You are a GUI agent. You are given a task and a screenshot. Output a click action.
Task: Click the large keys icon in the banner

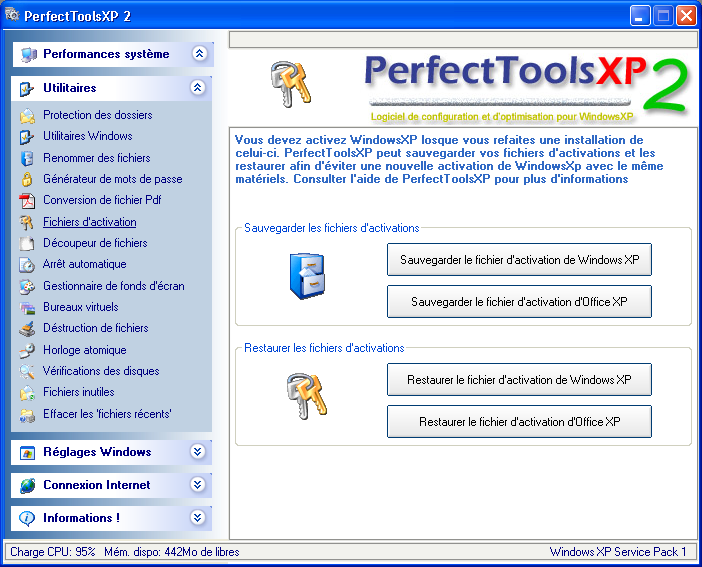291,84
